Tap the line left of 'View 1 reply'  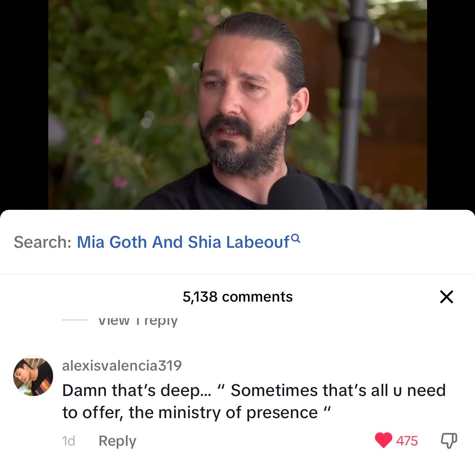point(75,320)
